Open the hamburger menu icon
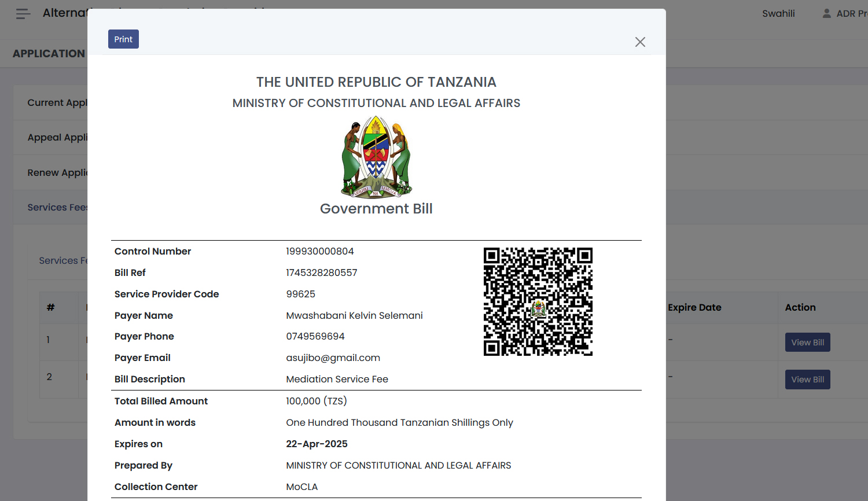The width and height of the screenshot is (868, 501). [x=23, y=14]
